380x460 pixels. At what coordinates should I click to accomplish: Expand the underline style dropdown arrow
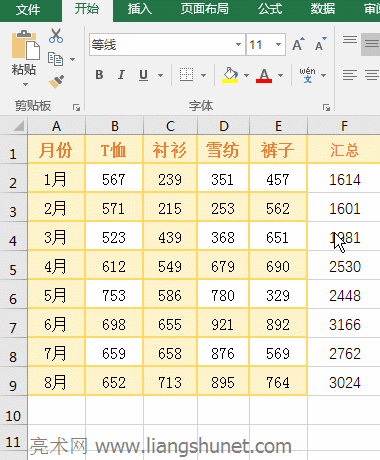pos(160,75)
